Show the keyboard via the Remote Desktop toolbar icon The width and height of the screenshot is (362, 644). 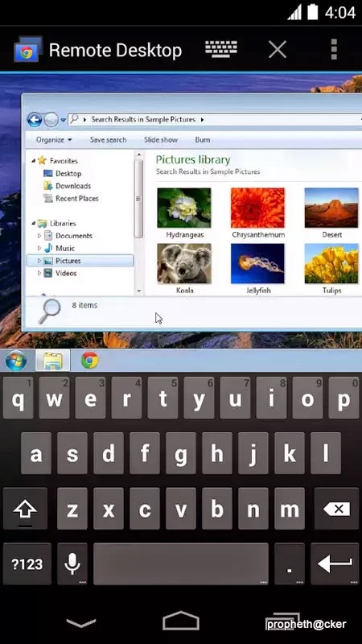point(221,49)
